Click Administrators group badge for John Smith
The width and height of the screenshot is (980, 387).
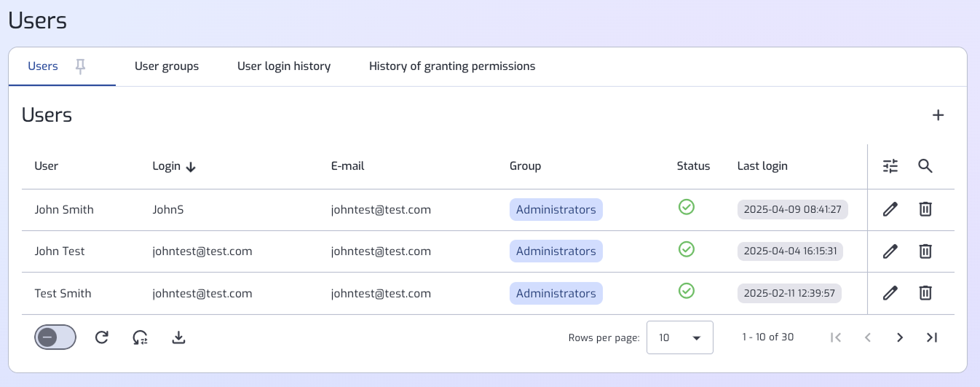(x=556, y=209)
